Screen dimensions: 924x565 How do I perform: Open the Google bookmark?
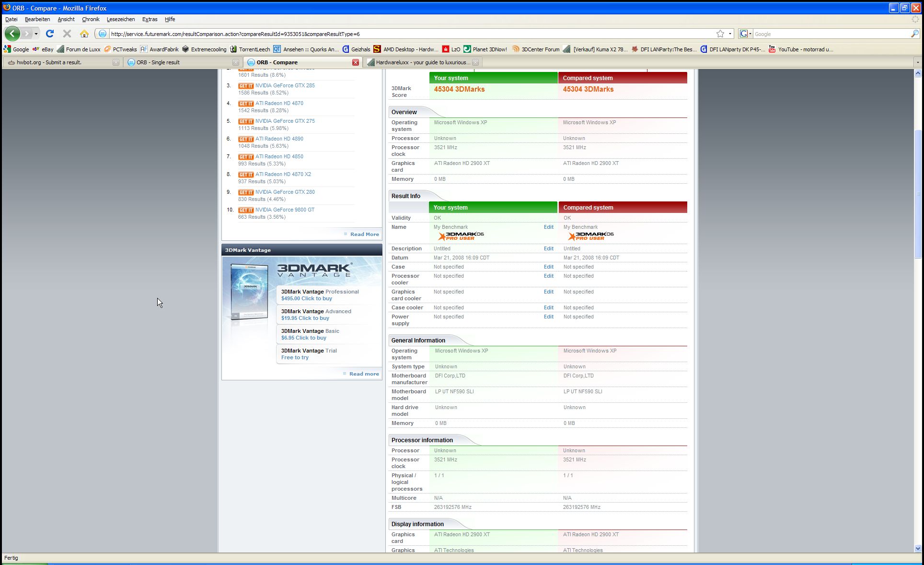pyautogui.click(x=16, y=49)
